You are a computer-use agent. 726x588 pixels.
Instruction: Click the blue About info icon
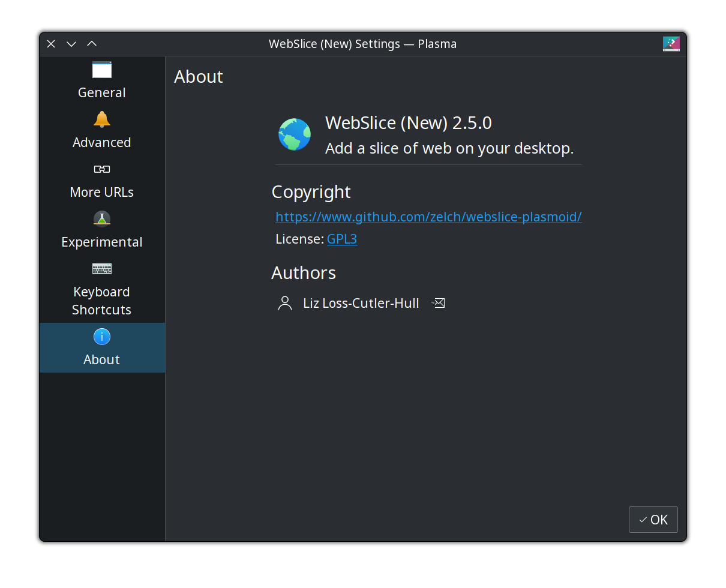102,337
